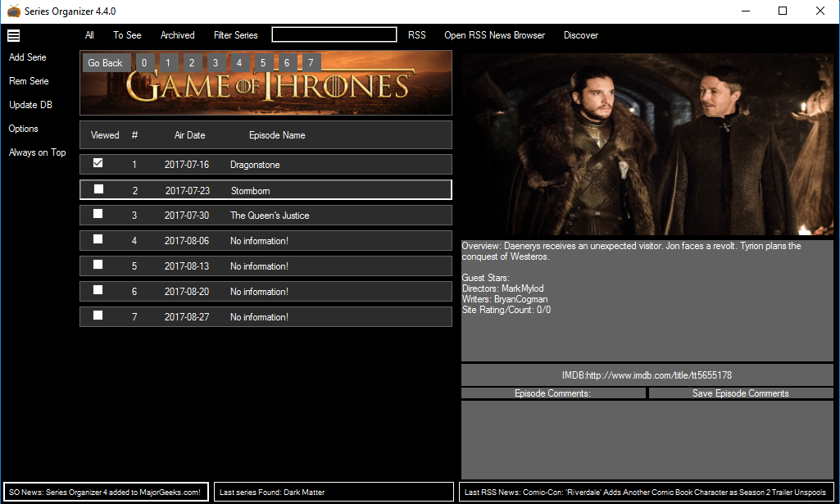This screenshot has height=504, width=840.
Task: Click into the episode comments text area
Action: [647, 440]
